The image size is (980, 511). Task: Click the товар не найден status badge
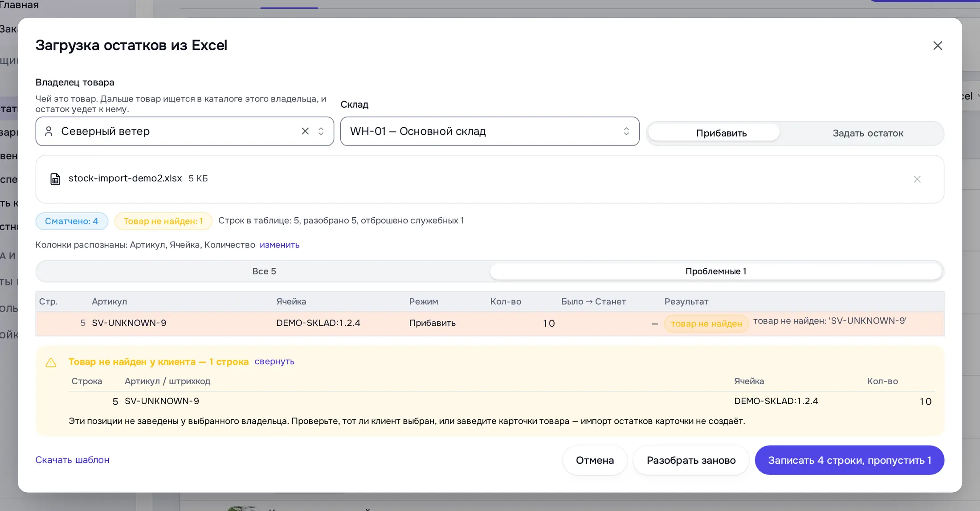[706, 324]
